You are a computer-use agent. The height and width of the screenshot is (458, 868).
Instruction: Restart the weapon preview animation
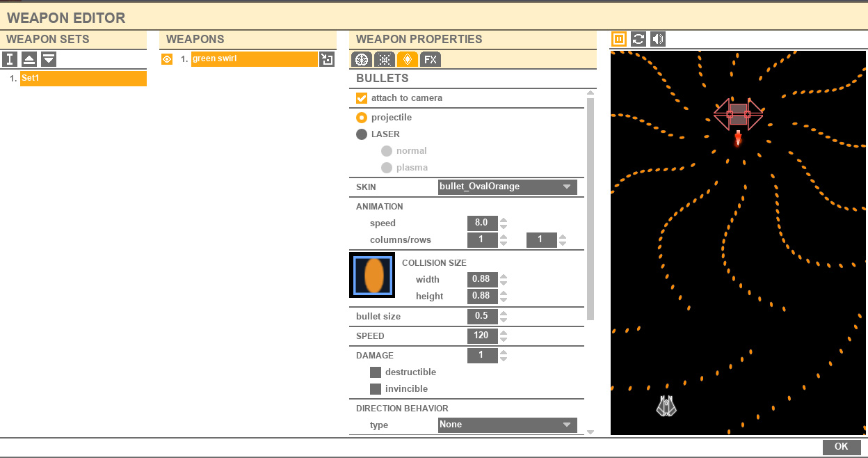(638, 39)
